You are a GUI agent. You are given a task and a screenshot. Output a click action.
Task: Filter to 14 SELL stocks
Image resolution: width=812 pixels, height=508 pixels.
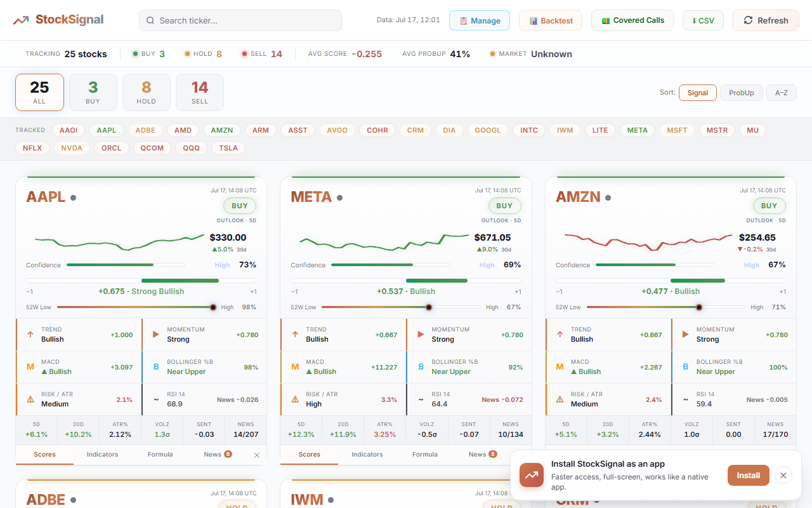pos(199,92)
